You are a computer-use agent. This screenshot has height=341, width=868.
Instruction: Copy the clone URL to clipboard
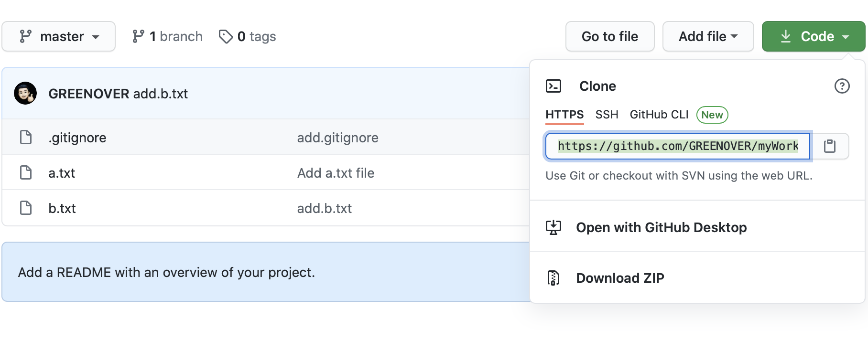(x=829, y=146)
